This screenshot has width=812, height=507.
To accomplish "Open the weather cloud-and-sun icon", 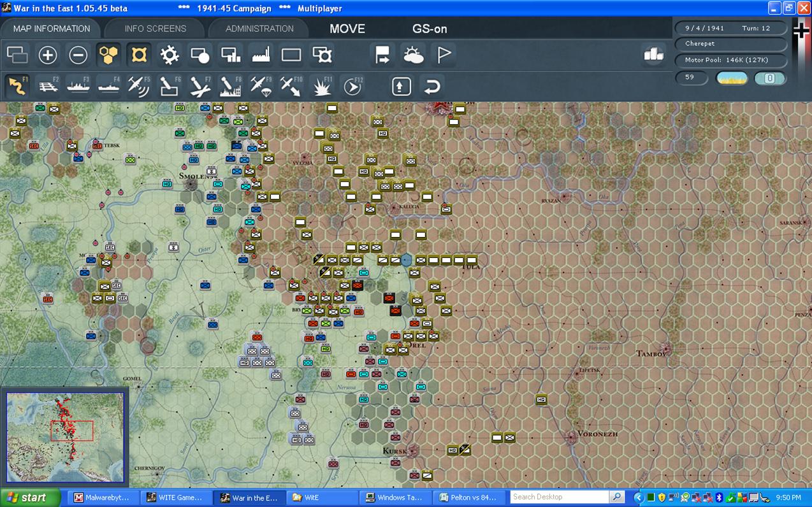I will pyautogui.click(x=414, y=55).
